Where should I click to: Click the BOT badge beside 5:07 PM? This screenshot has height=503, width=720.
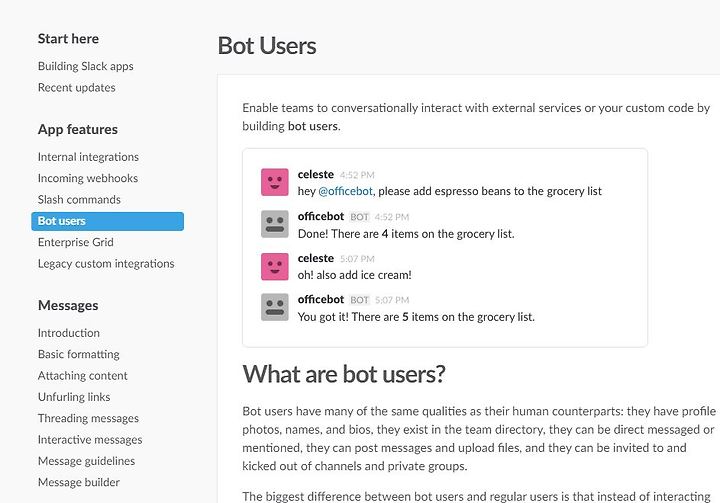[x=359, y=300]
